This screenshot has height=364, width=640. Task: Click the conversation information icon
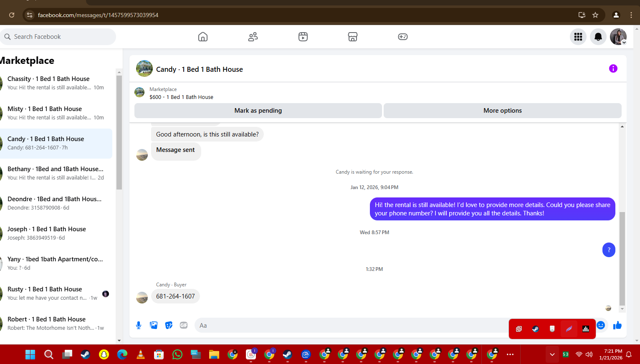click(x=613, y=68)
